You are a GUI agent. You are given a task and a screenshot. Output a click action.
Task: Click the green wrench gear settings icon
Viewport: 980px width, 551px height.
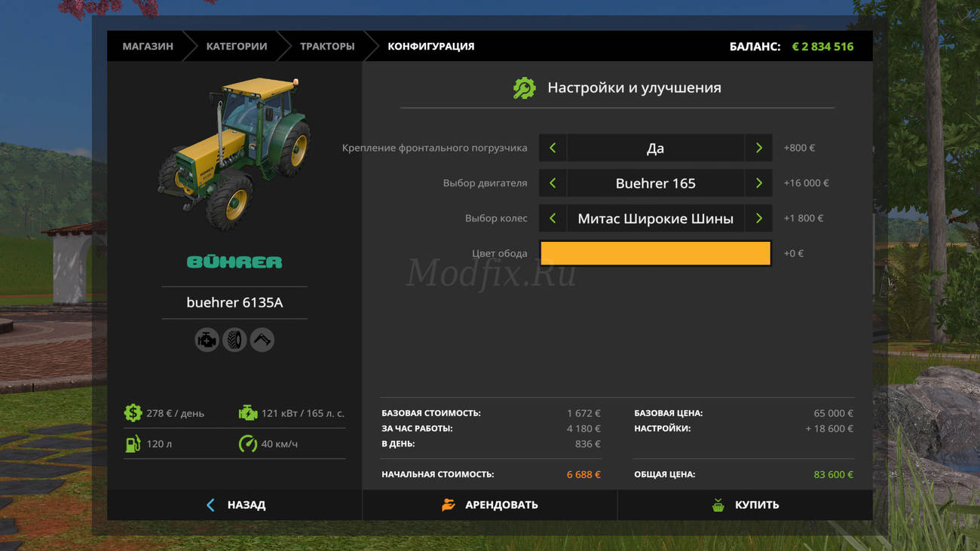[524, 88]
